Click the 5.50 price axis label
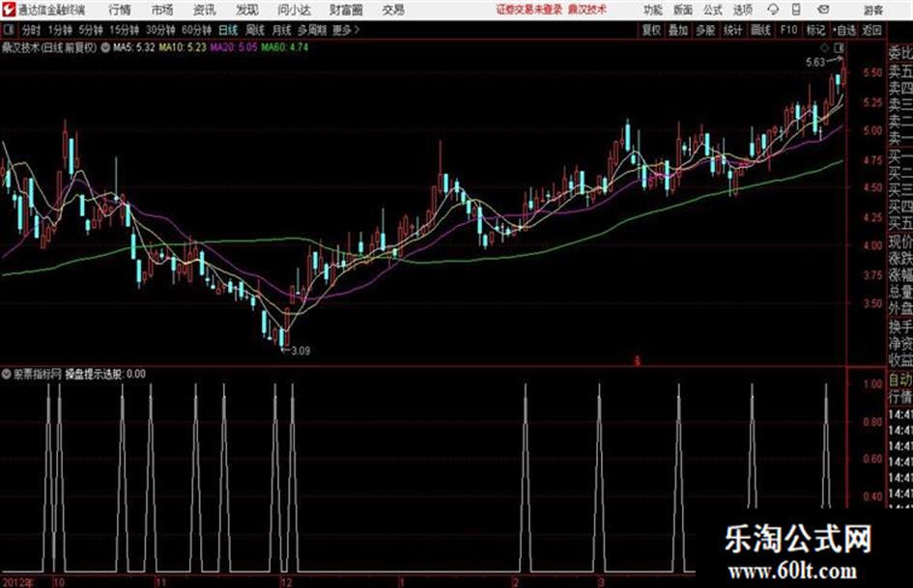This screenshot has width=913, height=588. click(872, 72)
